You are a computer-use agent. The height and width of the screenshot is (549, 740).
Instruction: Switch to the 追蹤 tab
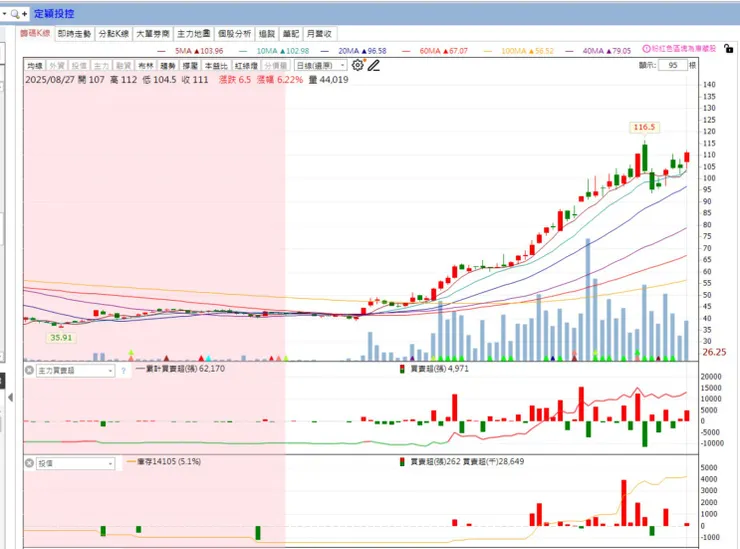click(267, 34)
